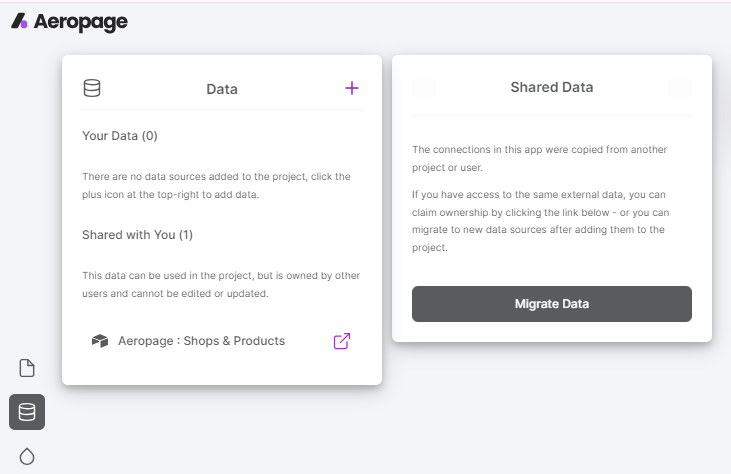Select the highlighted database sidebar icon

27,412
